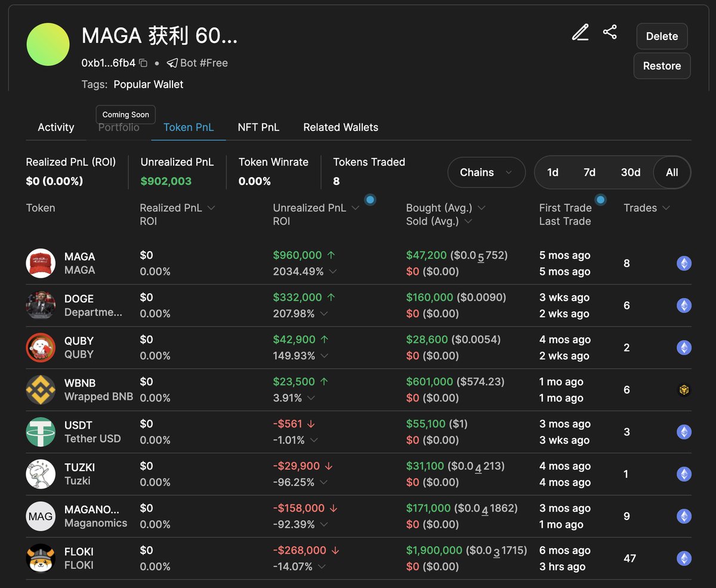Viewport: 716px width, 588px height.
Task: Copy the wallet address 0xb1...6fb4
Action: 143,63
